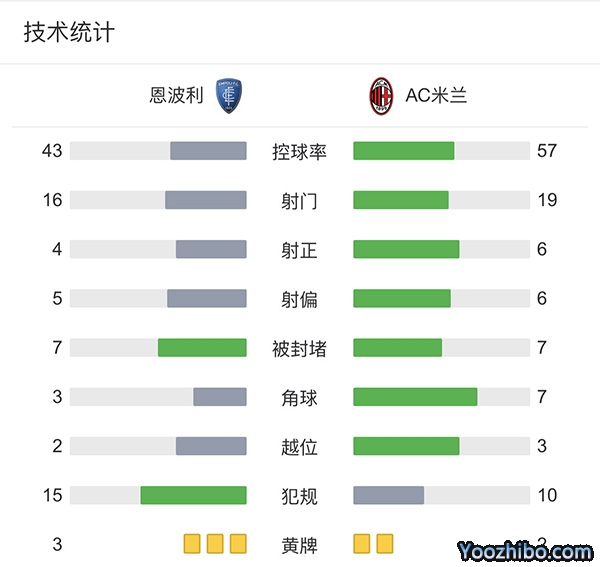Click Empoli's third yellow card icon
Image resolution: width=600 pixels, height=567 pixels.
tap(238, 544)
